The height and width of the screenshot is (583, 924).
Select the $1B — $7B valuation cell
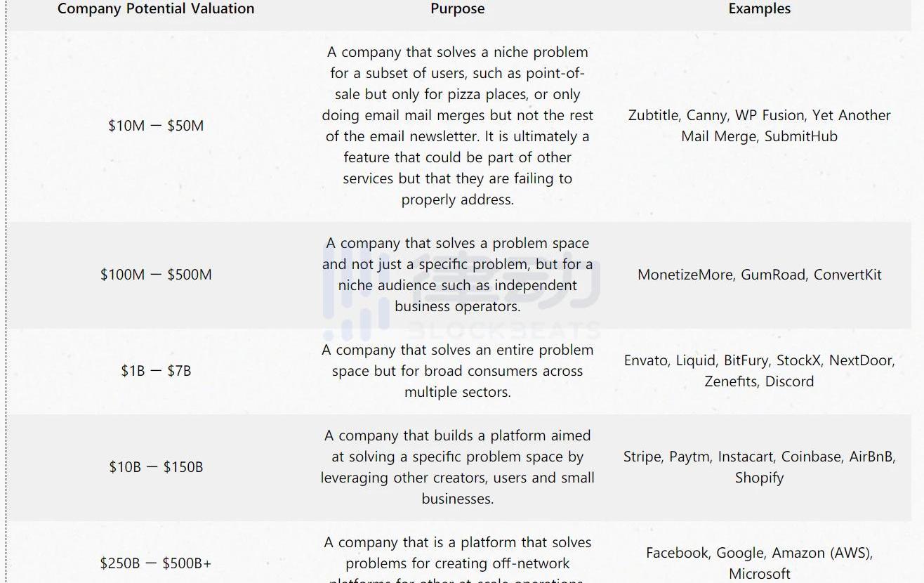pyautogui.click(x=156, y=371)
